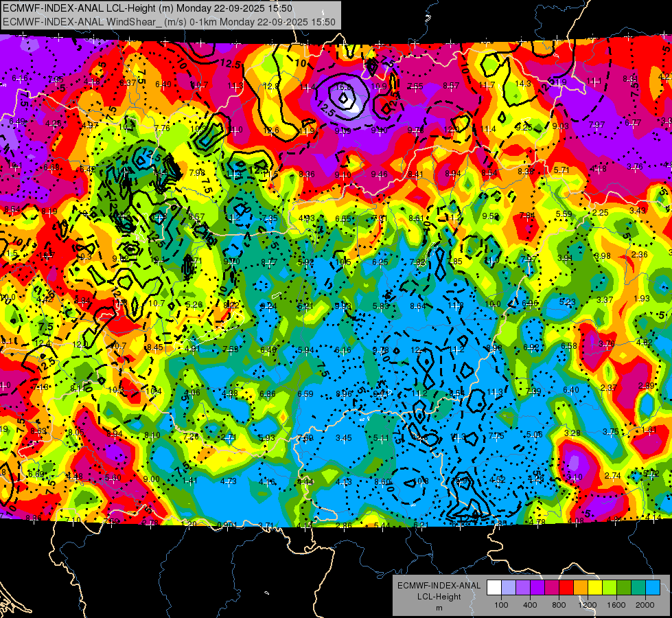Click the wind shear value 12.8
The width and height of the screenshot is (672, 618).
pos(271,87)
